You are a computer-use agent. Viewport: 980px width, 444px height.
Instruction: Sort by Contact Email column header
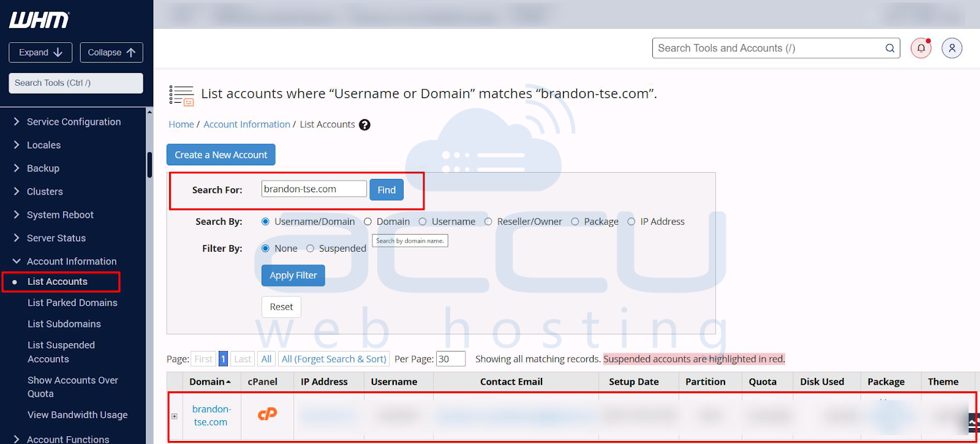(511, 382)
